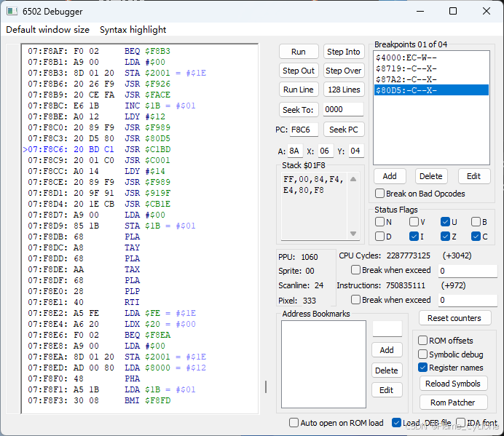Toggle the C status flag
The width and height of the screenshot is (504, 436).
point(476,237)
